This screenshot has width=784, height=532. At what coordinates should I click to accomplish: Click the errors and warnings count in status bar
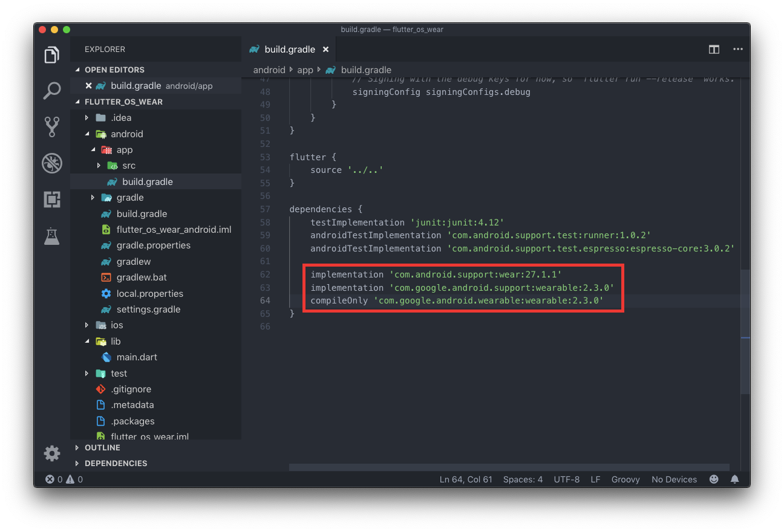tap(65, 479)
